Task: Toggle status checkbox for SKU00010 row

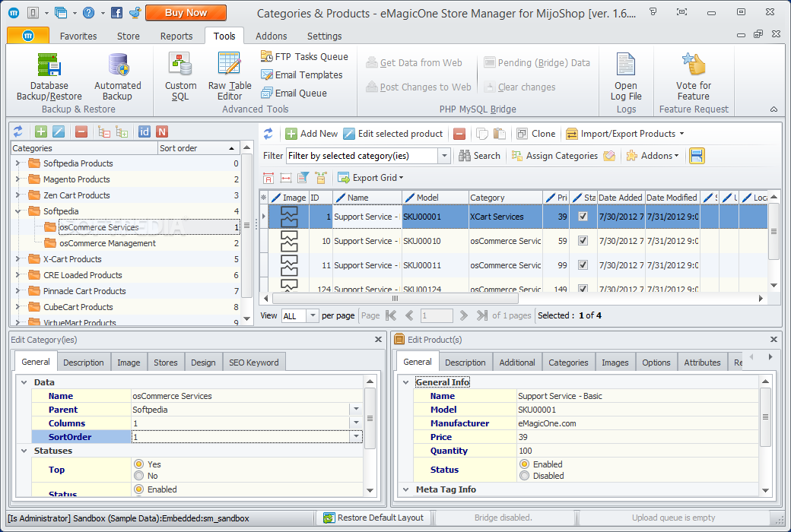Action: [x=583, y=240]
